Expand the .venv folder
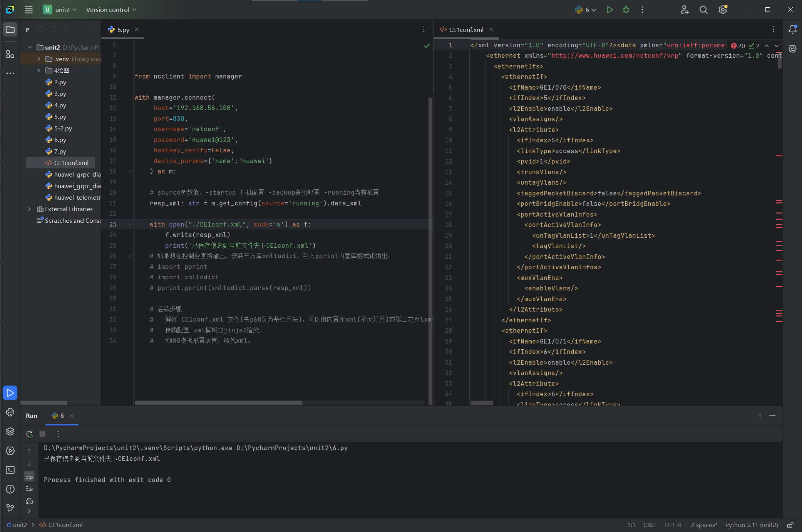The image size is (802, 532). [x=38, y=59]
